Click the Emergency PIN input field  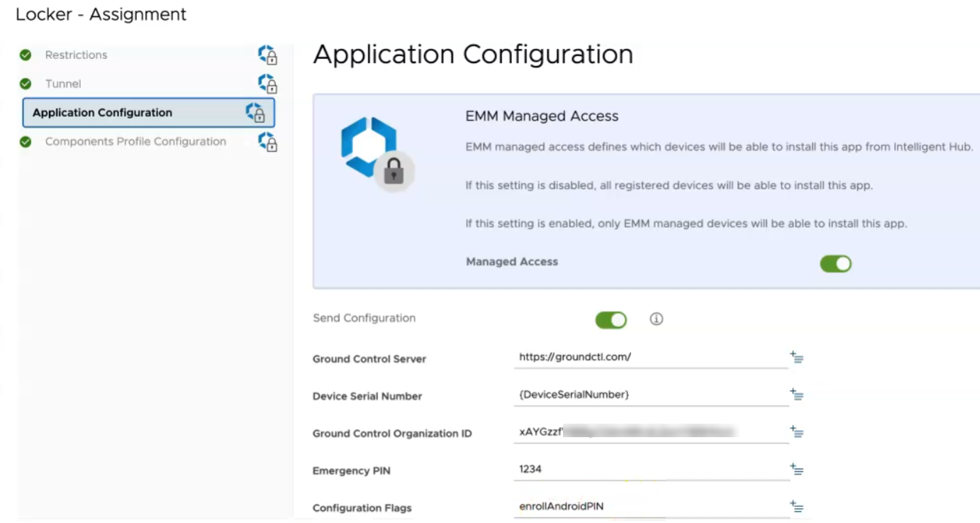(x=650, y=470)
